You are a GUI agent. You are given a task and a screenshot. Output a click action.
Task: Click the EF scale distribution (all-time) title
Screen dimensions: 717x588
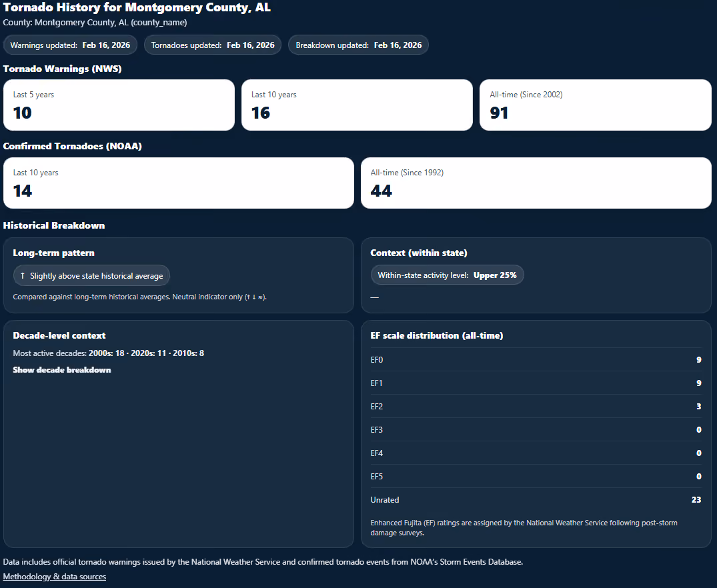pos(437,335)
